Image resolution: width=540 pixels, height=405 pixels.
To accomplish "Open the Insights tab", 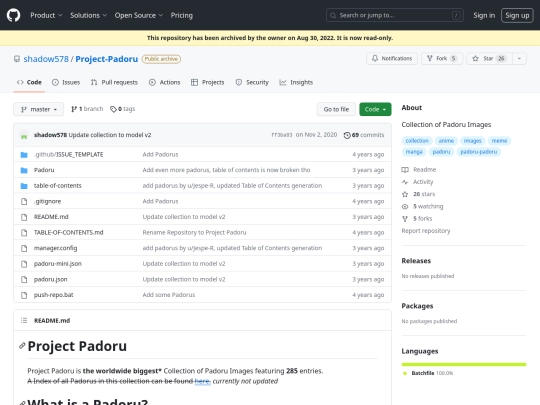I will (296, 82).
